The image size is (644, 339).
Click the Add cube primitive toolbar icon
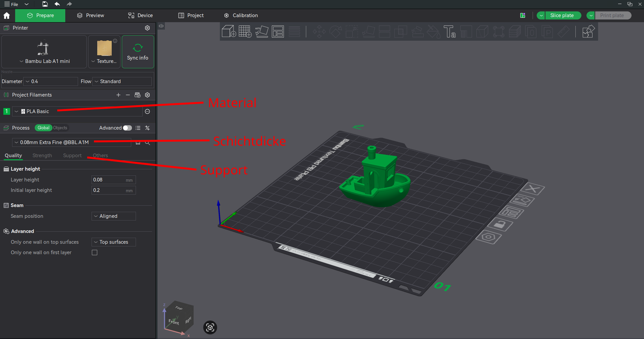[229, 31]
